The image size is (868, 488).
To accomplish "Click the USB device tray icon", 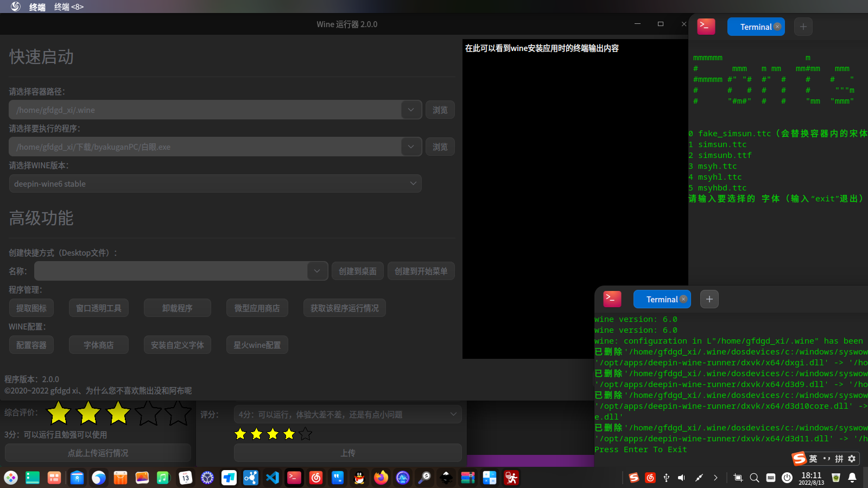I will [x=666, y=478].
